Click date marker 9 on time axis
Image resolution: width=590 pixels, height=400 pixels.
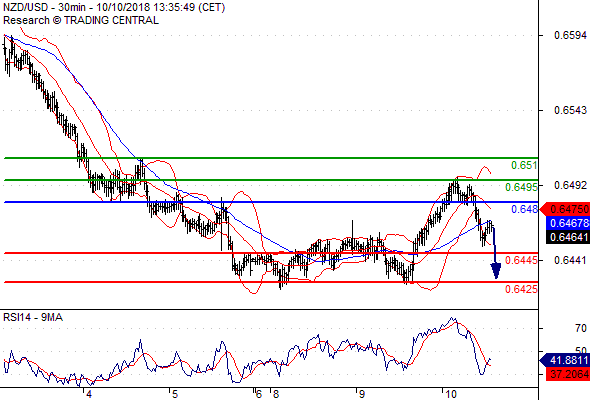361,394
